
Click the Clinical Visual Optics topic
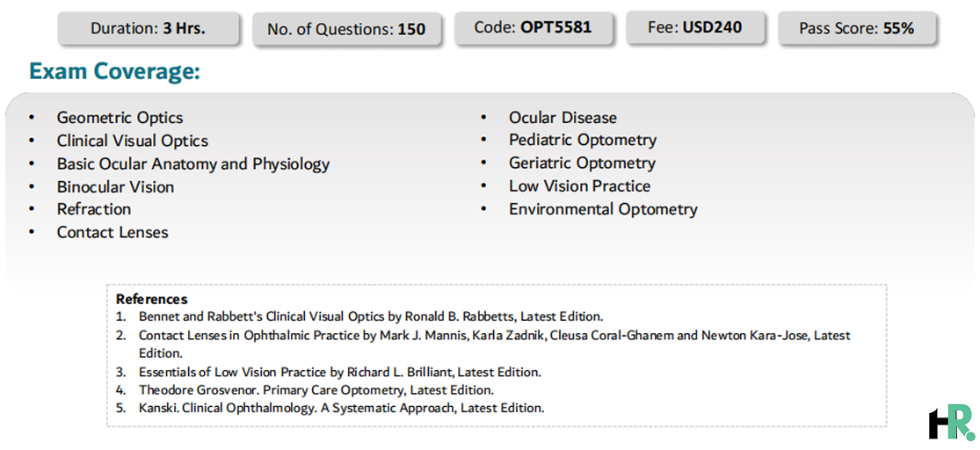[133, 141]
